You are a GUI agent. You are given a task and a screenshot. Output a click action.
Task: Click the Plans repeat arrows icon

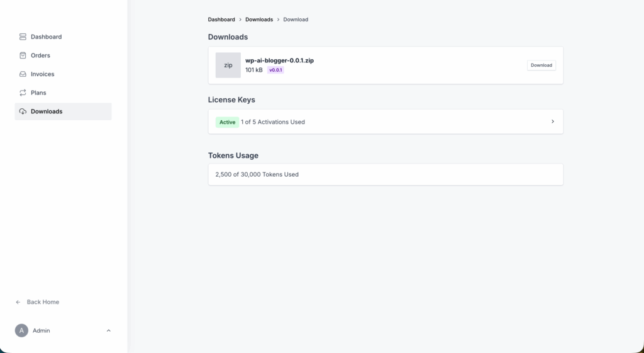23,93
